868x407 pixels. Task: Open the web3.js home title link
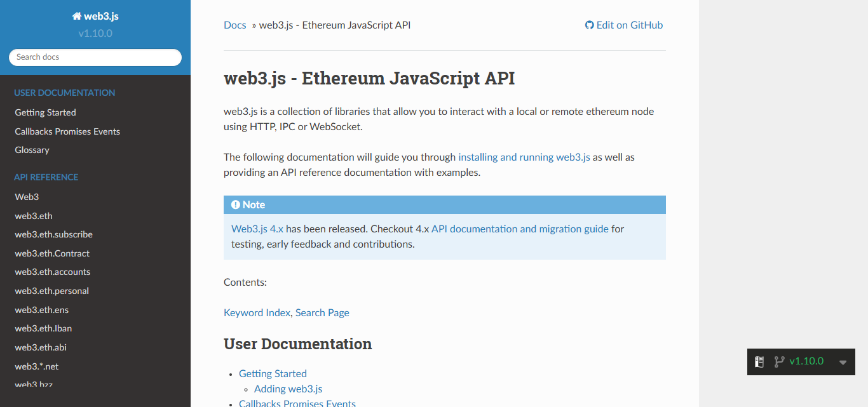(x=95, y=17)
